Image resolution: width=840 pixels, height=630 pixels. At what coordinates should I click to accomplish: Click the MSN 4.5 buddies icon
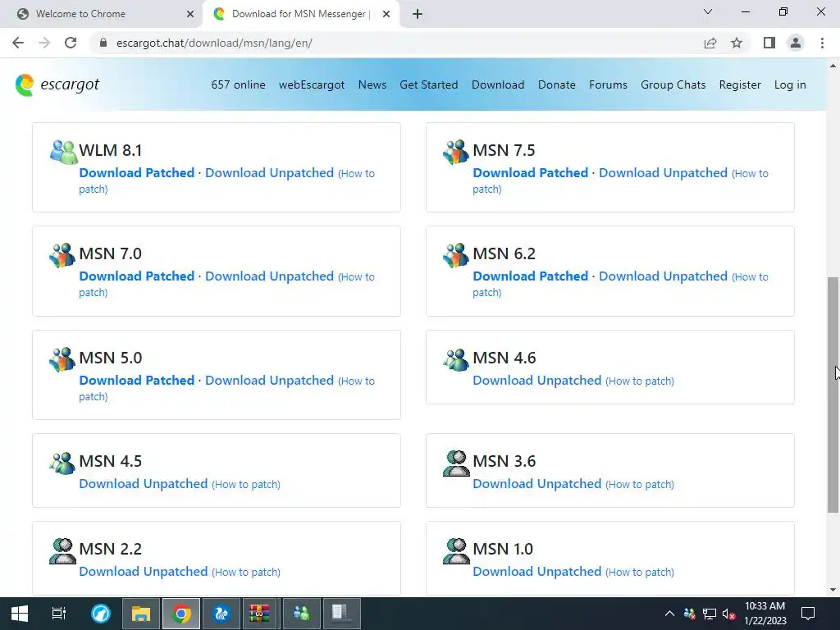coord(62,463)
